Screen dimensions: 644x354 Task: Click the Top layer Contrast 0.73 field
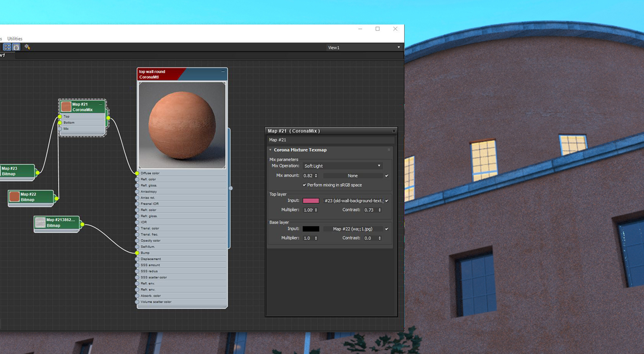coord(370,210)
